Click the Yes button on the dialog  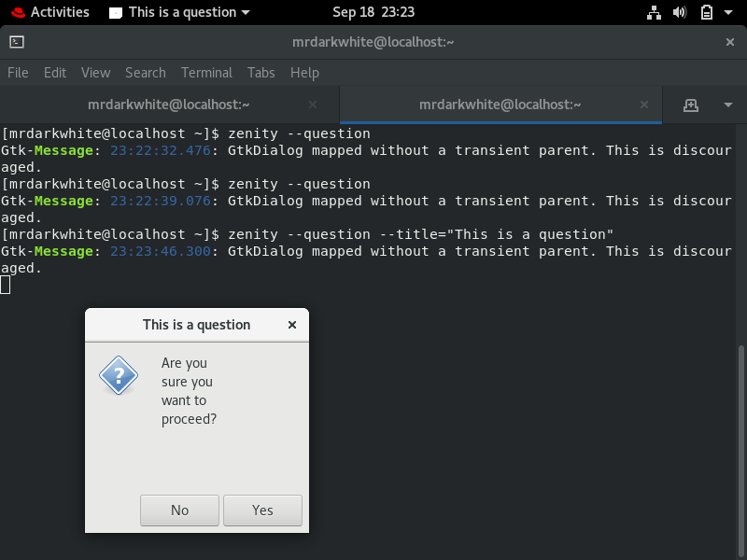(262, 510)
